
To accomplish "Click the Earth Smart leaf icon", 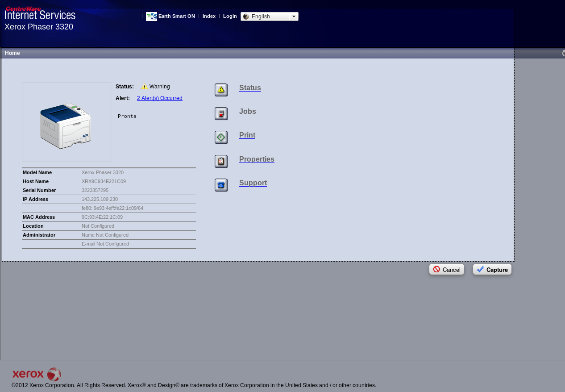I will 151,17.
